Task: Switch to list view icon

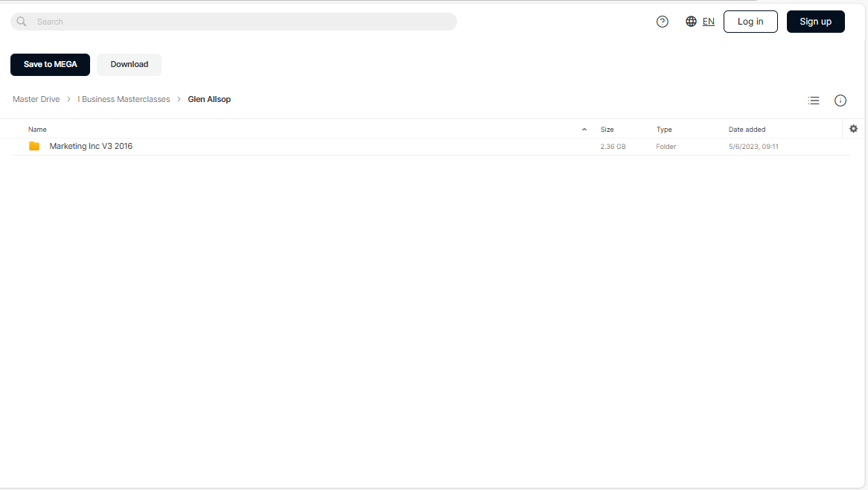Action: click(813, 101)
